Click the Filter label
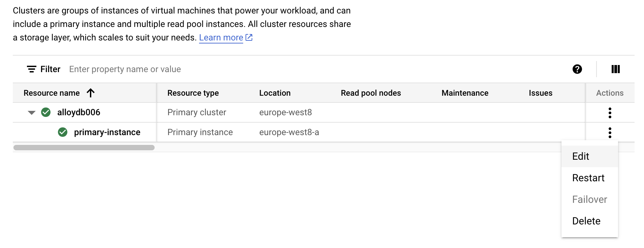The height and width of the screenshot is (248, 644). point(50,69)
